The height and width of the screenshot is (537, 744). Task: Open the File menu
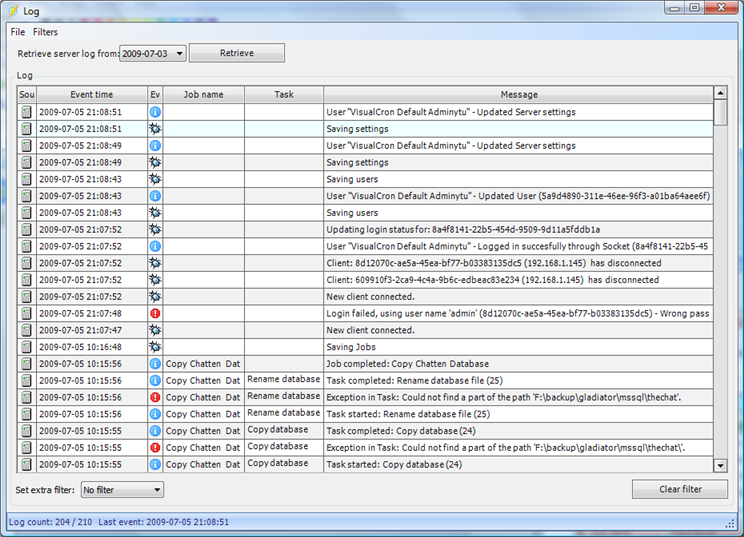click(x=18, y=32)
